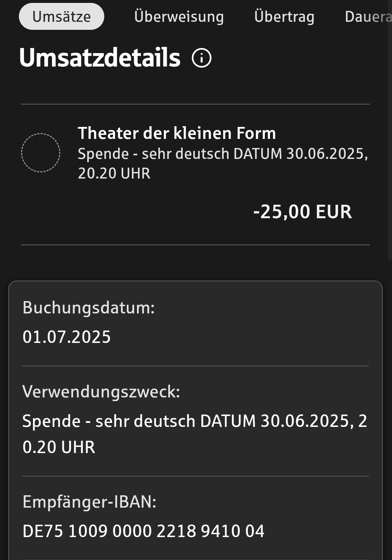Image resolution: width=392 pixels, height=560 pixels.
Task: Click the Buchungsdatum label
Action: pyautogui.click(x=89, y=308)
